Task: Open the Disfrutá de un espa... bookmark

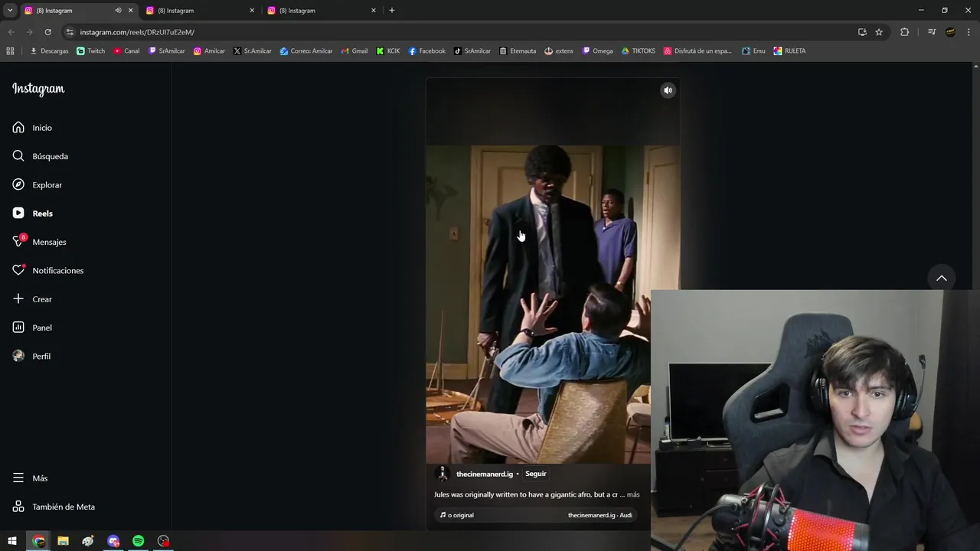Action: click(697, 51)
